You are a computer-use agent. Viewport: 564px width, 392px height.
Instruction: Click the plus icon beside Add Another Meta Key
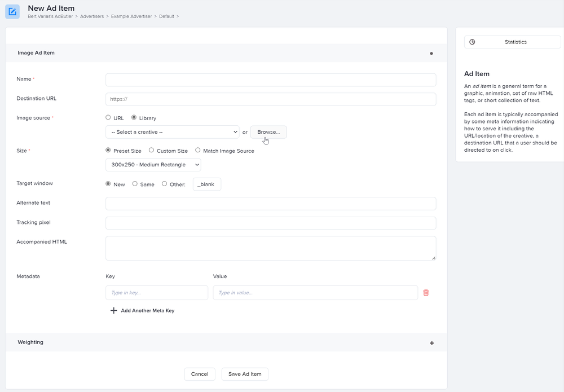pyautogui.click(x=114, y=310)
